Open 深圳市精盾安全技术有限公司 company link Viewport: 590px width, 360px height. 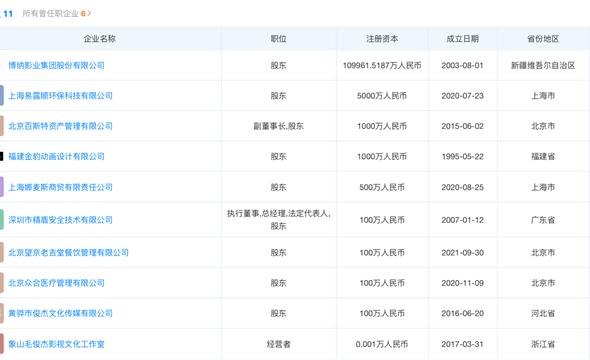tap(61, 220)
